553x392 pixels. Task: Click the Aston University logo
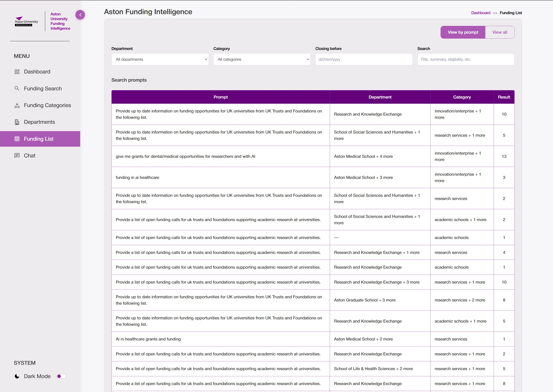[x=26, y=21]
